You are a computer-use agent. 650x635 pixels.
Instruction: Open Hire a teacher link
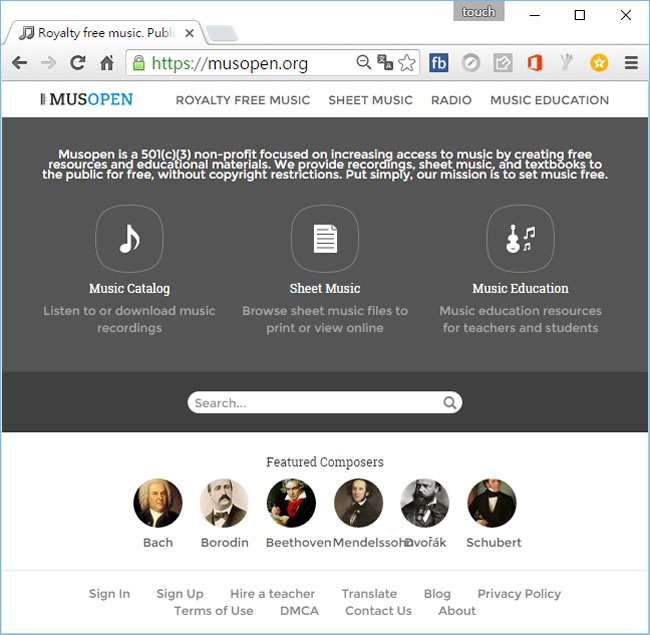[272, 594]
